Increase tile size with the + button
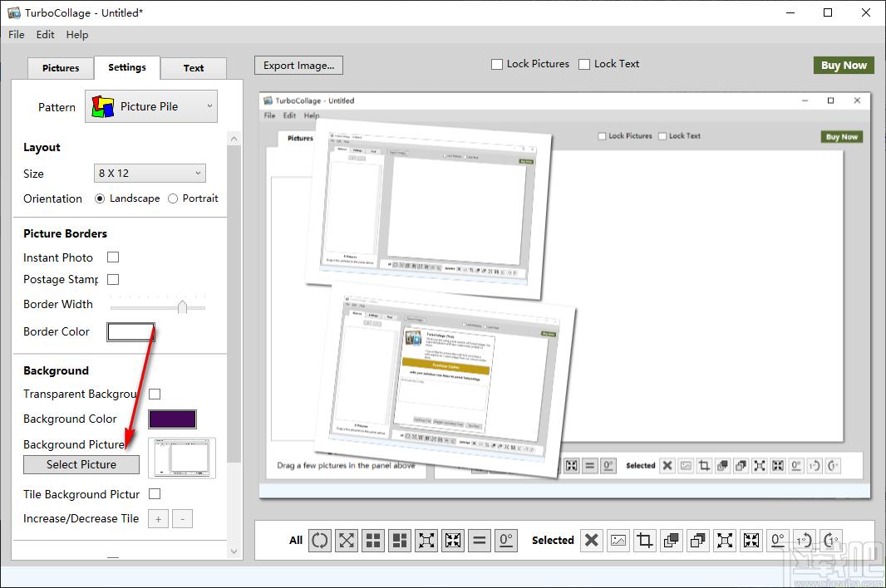 [x=158, y=519]
